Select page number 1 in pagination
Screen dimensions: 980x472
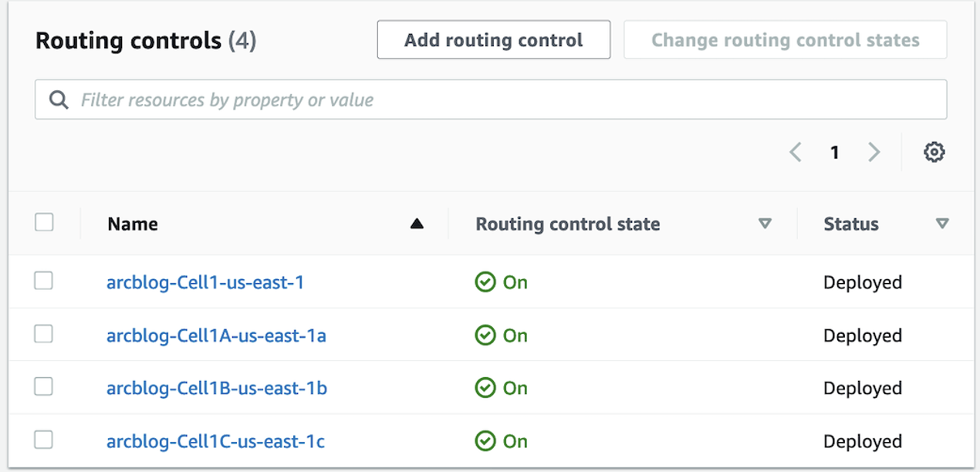click(x=834, y=153)
